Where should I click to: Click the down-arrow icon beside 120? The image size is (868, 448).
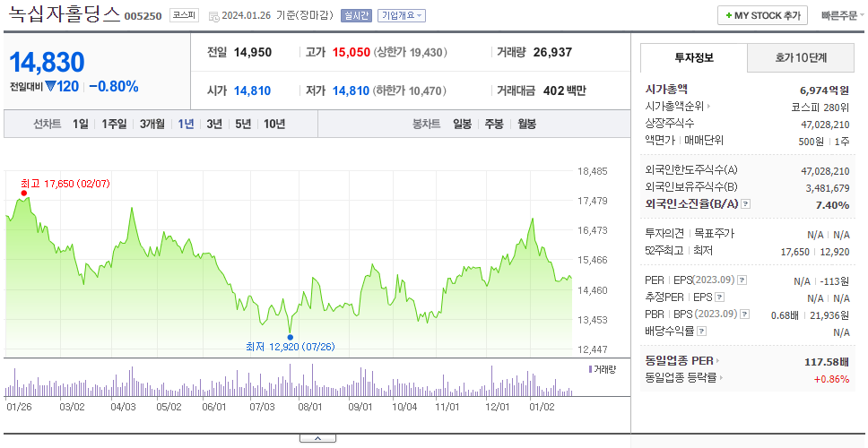click(x=51, y=86)
